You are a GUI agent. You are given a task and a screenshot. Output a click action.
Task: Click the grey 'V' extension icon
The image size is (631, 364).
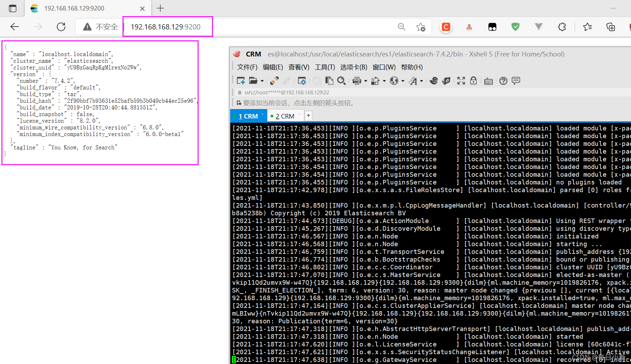point(539,27)
